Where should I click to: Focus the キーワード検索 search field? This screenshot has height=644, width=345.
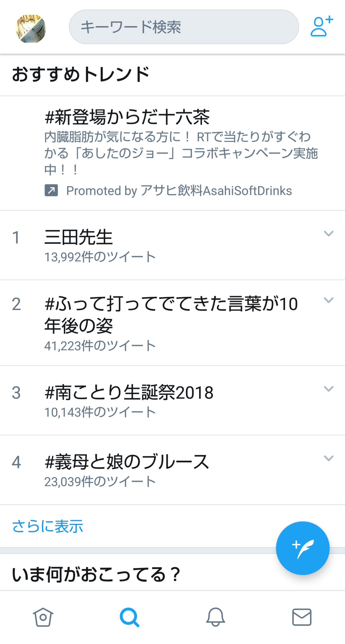(x=184, y=27)
